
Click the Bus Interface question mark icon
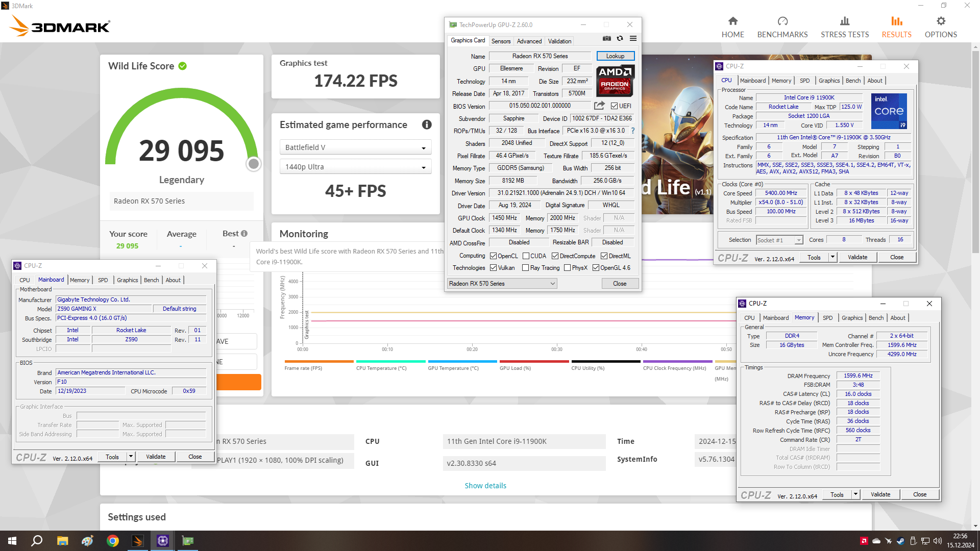(x=633, y=131)
